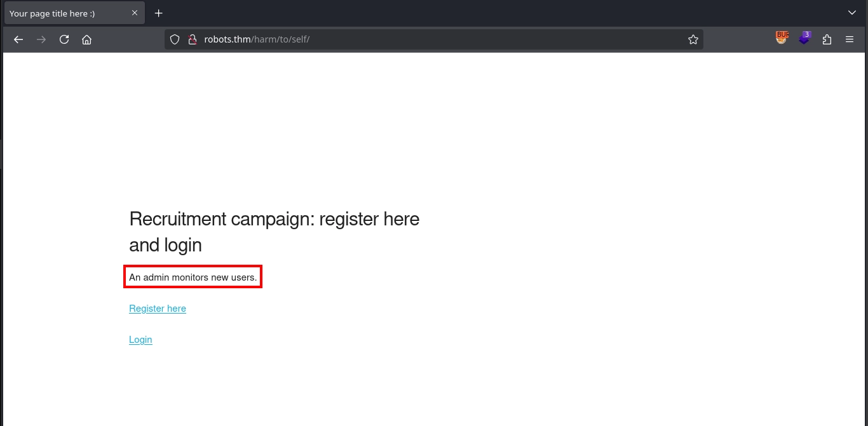The width and height of the screenshot is (868, 426).
Task: Show insecure connection padlock details
Action: pos(192,39)
